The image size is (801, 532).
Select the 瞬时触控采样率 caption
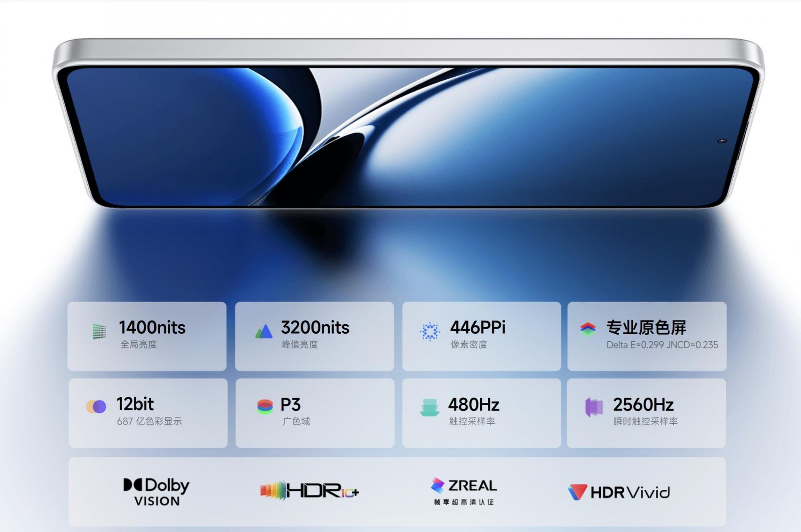[x=645, y=421]
